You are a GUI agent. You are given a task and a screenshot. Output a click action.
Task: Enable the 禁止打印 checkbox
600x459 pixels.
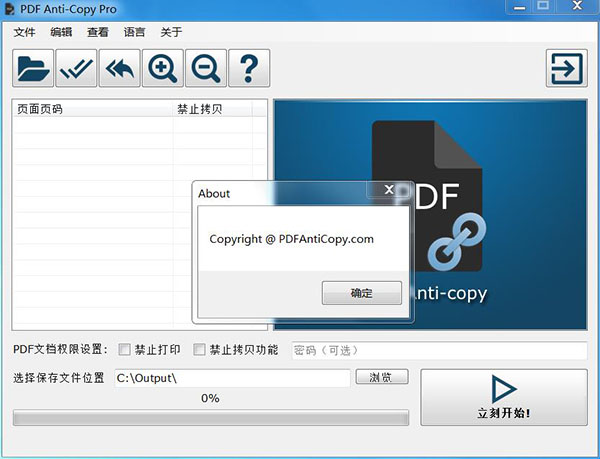click(124, 349)
